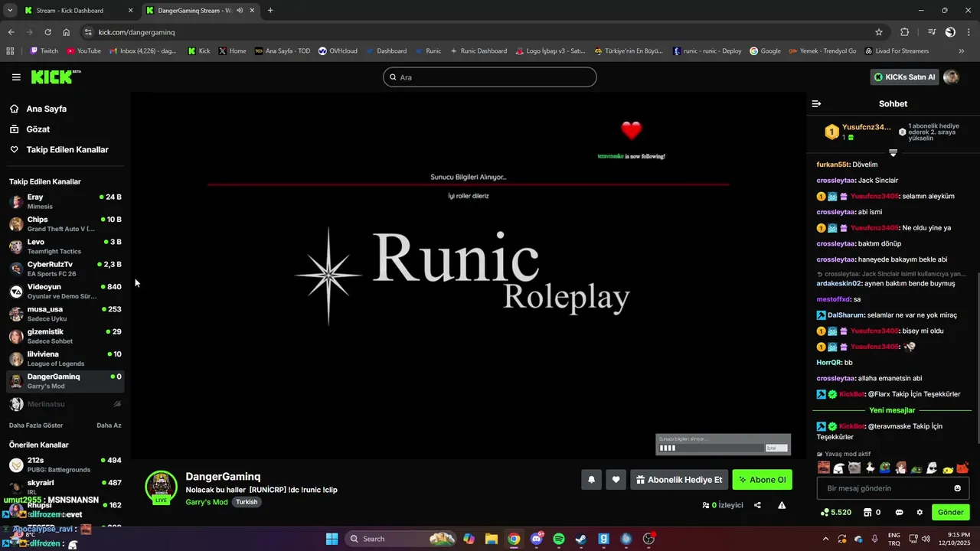
Task: Select the frog emote in quick emotes
Action: (x=885, y=468)
